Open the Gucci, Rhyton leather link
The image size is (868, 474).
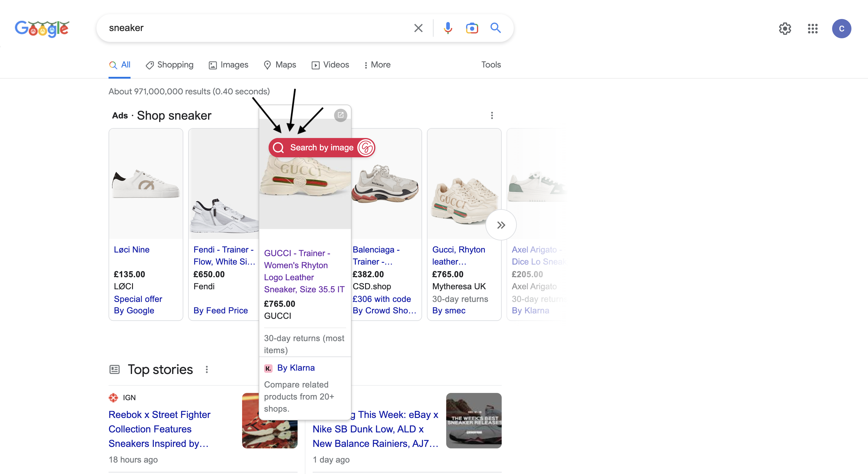(x=459, y=256)
